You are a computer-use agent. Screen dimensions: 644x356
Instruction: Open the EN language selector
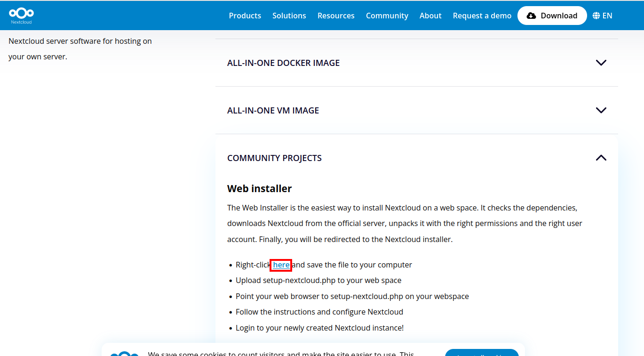point(603,16)
